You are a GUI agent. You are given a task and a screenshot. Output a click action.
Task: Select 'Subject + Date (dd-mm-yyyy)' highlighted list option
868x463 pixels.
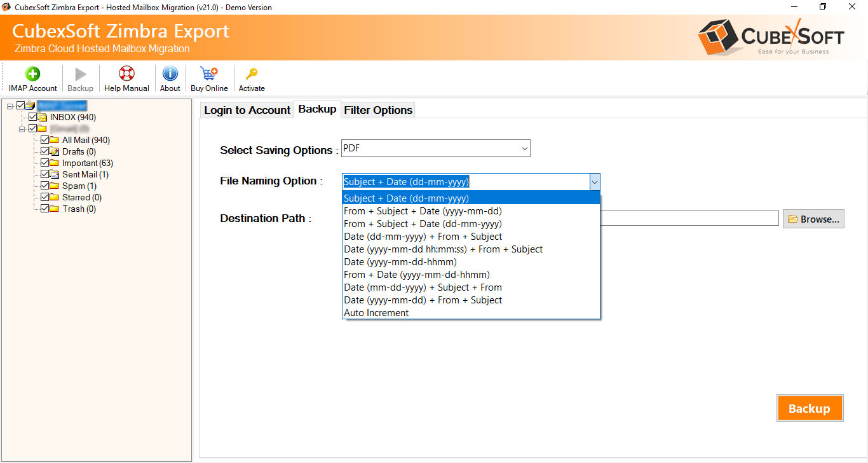pyautogui.click(x=471, y=198)
